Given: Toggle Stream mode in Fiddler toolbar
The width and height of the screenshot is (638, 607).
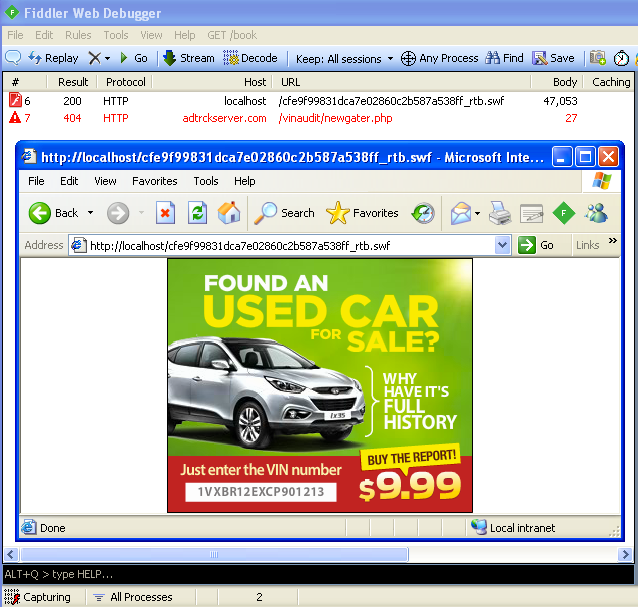Looking at the screenshot, I should click(x=189, y=58).
